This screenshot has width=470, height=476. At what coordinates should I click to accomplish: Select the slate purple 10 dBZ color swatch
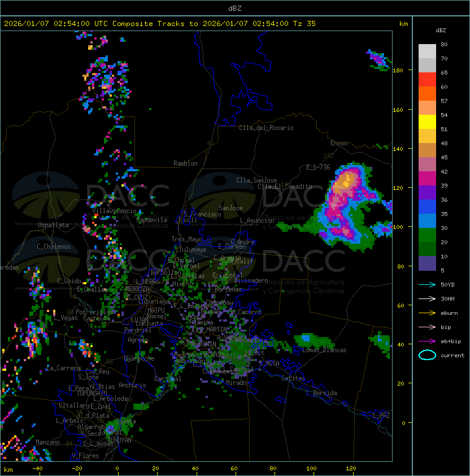click(x=427, y=263)
